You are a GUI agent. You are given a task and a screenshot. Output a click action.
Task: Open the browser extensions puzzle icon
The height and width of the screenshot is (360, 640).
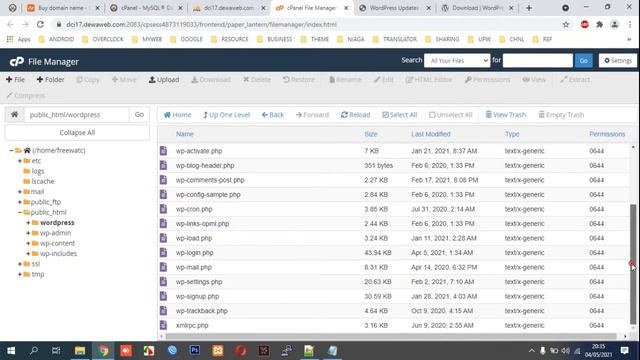pyautogui.click(x=600, y=24)
